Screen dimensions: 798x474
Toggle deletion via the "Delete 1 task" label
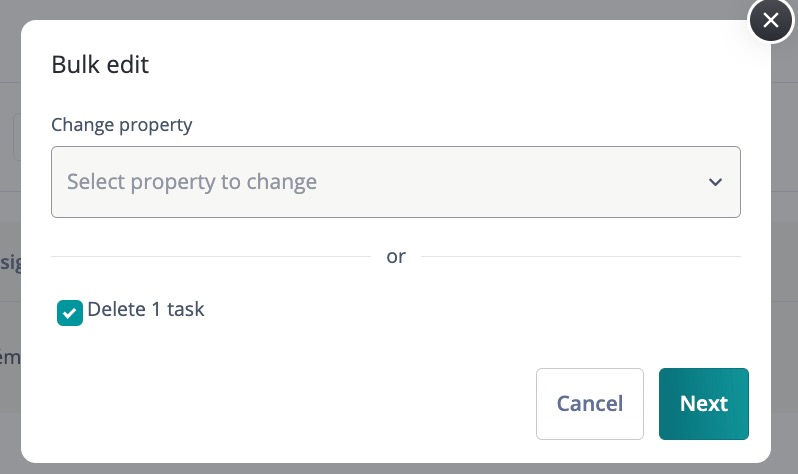point(146,309)
